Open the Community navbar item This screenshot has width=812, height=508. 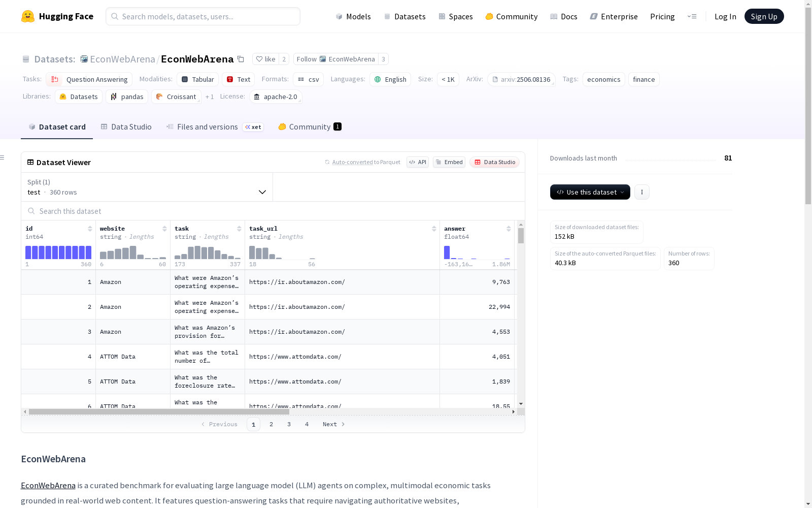click(x=511, y=17)
